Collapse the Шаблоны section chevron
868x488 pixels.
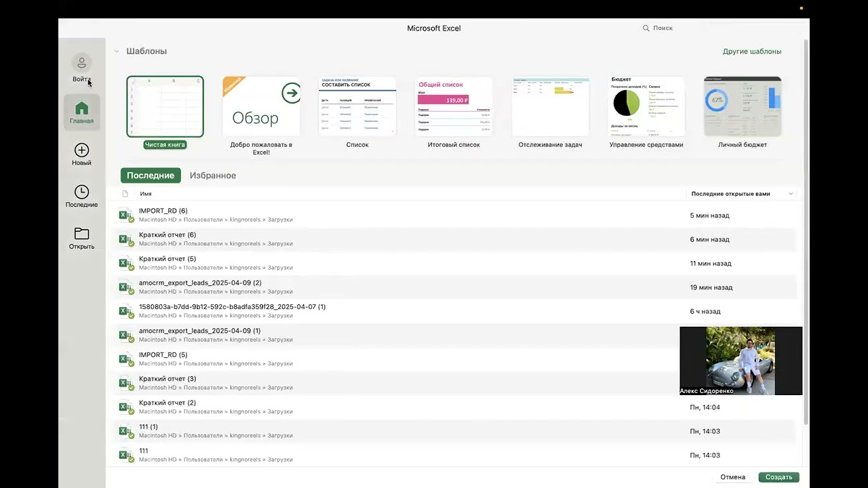[117, 52]
